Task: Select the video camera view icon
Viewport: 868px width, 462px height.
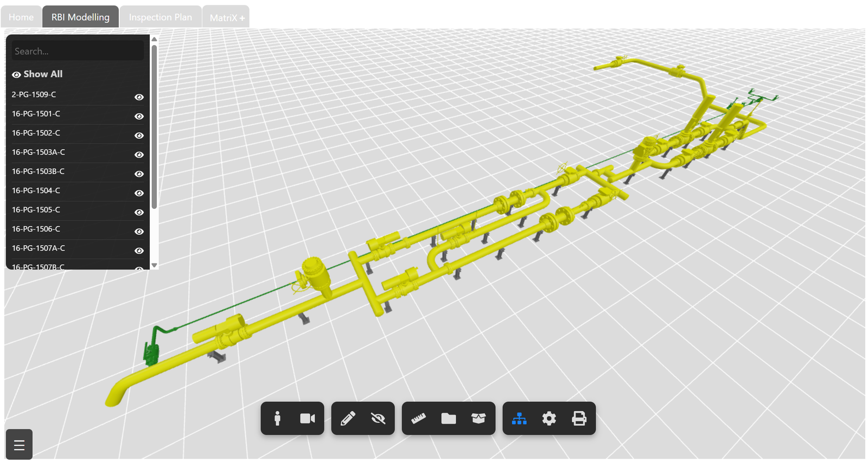Action: coord(308,418)
